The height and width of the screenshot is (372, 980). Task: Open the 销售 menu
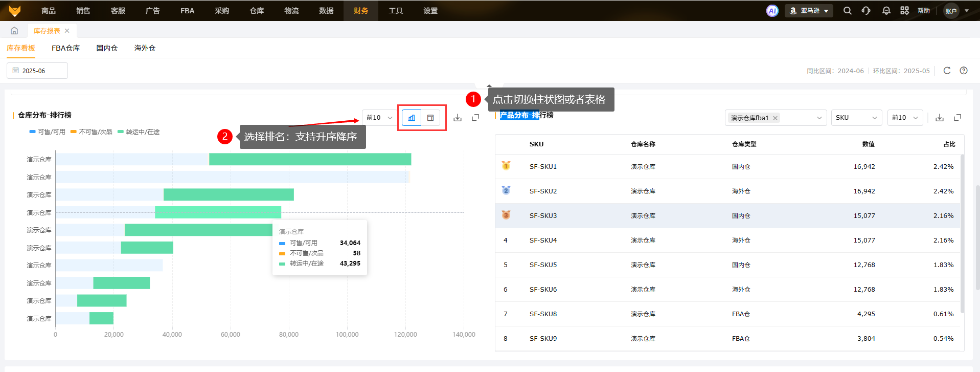point(83,11)
